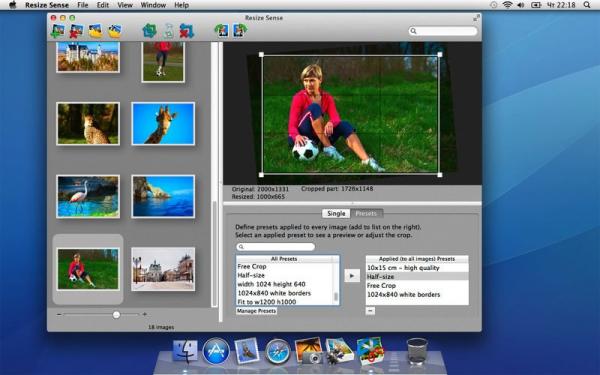The height and width of the screenshot is (375, 600).
Task: Launch Safari from the Dock
Action: pos(277,351)
